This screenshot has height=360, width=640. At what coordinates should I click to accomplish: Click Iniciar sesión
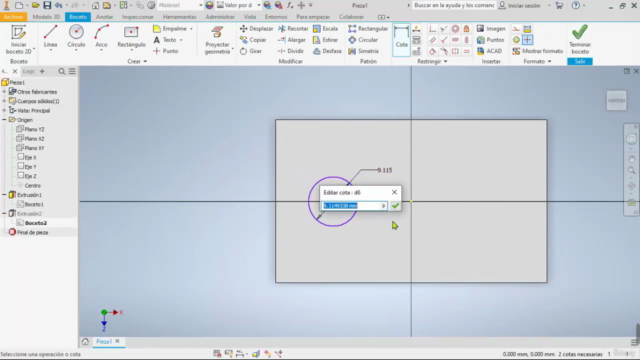(x=520, y=5)
